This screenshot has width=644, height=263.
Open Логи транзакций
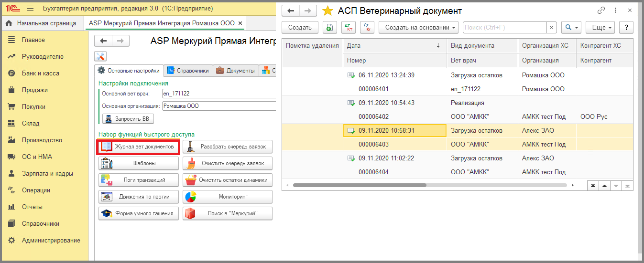tap(139, 180)
